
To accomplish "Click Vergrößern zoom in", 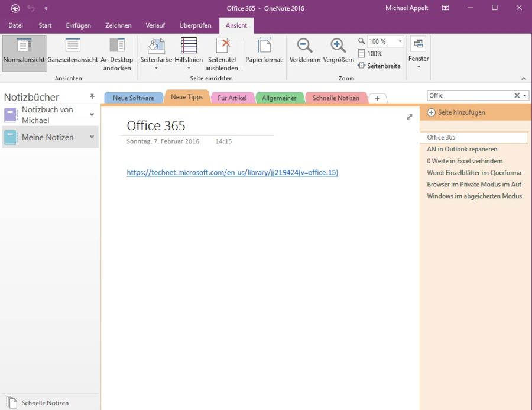I will click(x=338, y=51).
